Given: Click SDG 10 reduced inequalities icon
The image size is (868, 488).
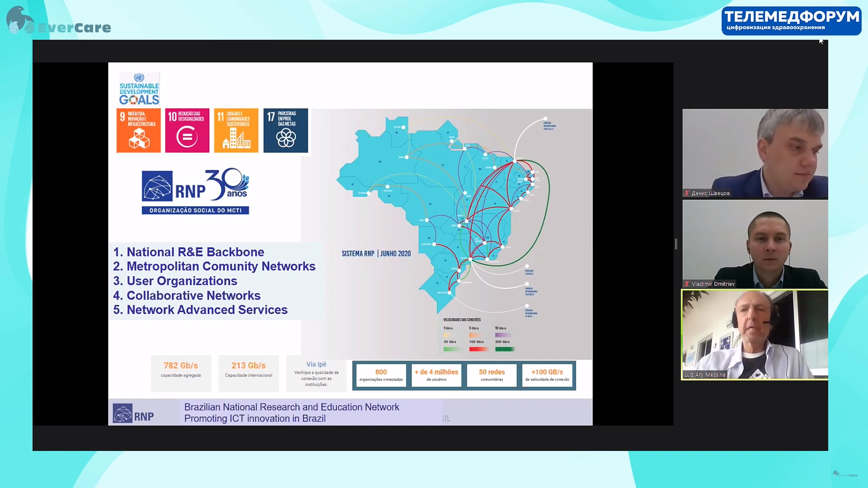Looking at the screenshot, I should [x=187, y=131].
